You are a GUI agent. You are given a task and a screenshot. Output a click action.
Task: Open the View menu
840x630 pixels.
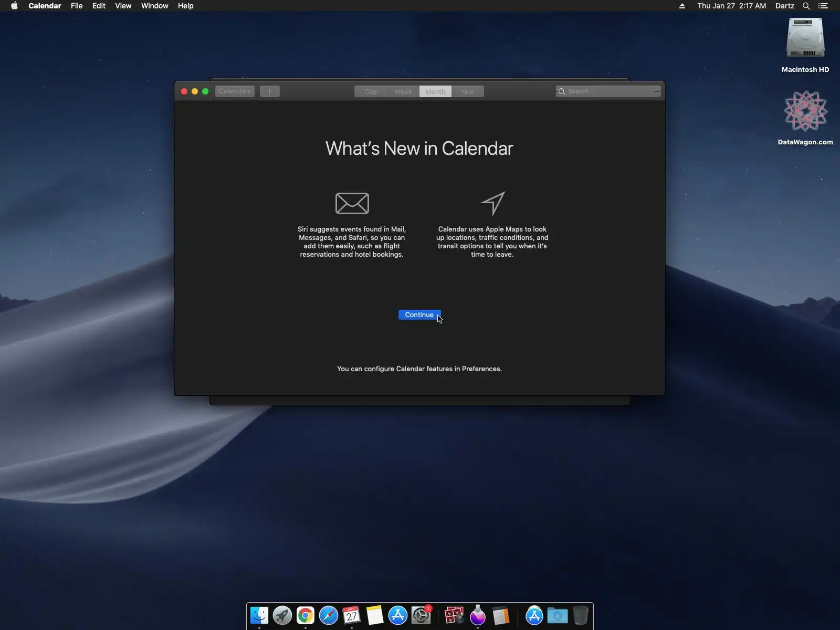pos(123,6)
